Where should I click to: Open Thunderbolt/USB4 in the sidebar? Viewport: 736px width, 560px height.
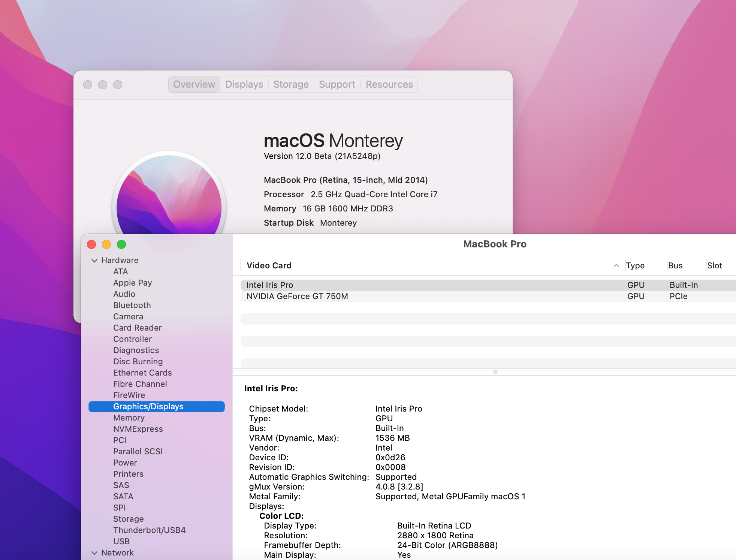149,530
